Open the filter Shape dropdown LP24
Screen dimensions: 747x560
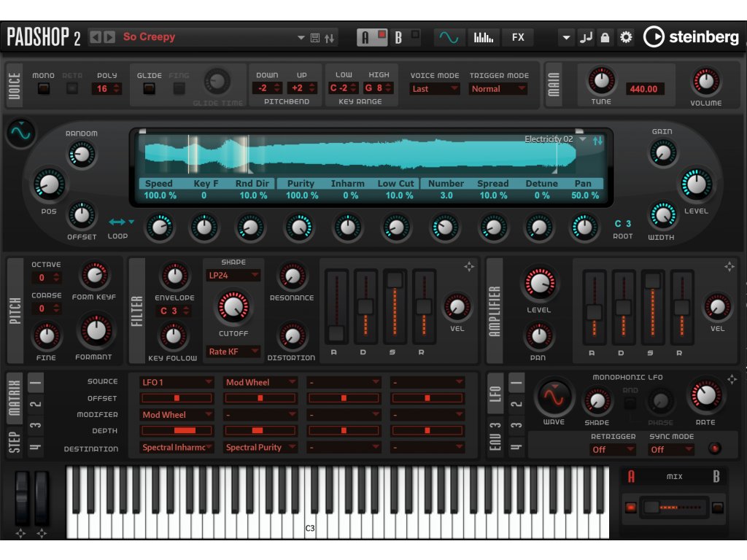pyautogui.click(x=233, y=275)
